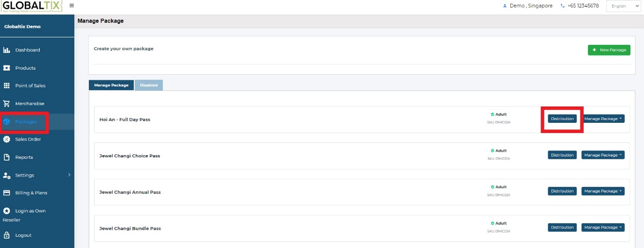Open Sales Order via its badge icon

[7, 139]
